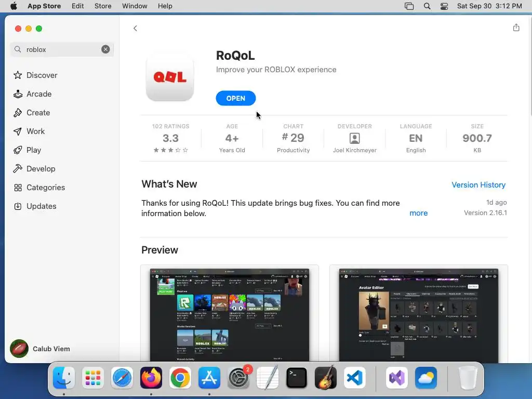Open the cloud app icon in Dock
This screenshot has width=532, height=399.
pos(426,378)
